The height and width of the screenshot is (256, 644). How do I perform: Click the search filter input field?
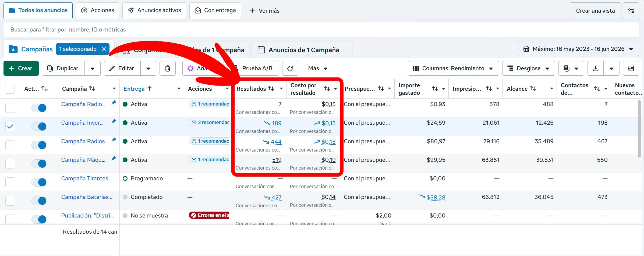[321, 30]
